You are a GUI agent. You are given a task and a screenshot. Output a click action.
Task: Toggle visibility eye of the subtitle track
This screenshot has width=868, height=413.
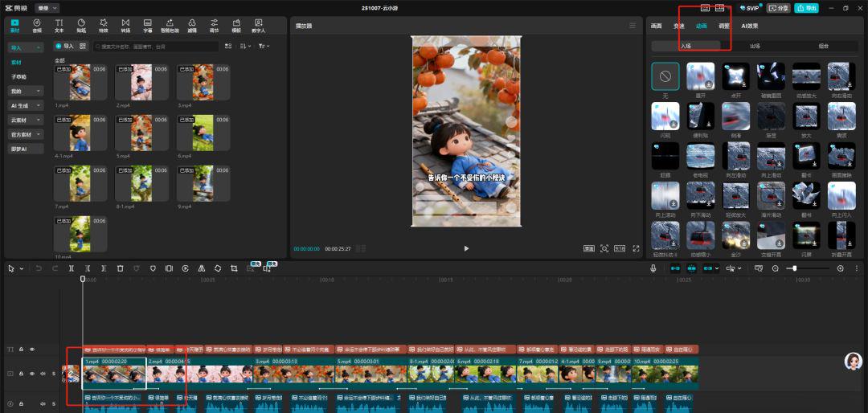point(32,350)
